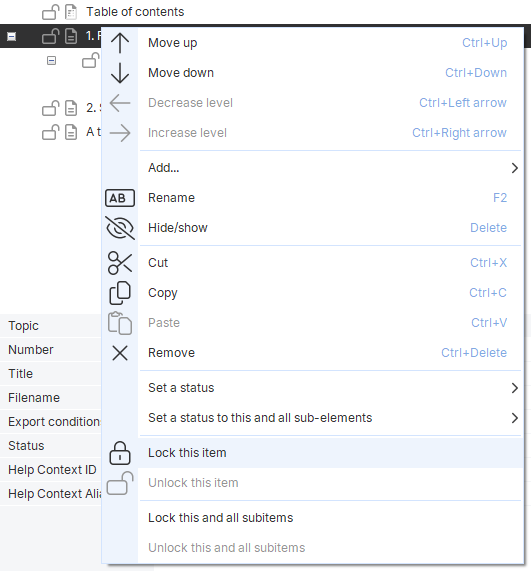531x571 pixels.
Task: Click the lock icon on selected topic 1
Action: 51,36
